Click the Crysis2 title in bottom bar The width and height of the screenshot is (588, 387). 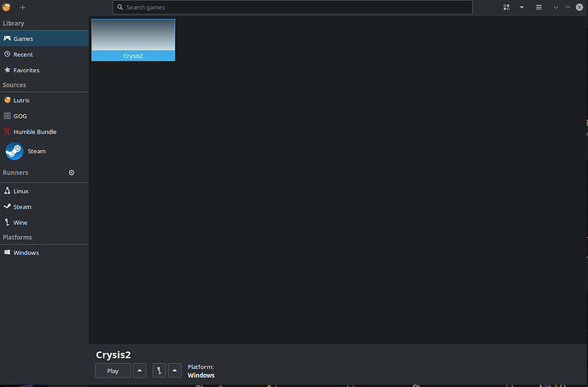tap(114, 355)
